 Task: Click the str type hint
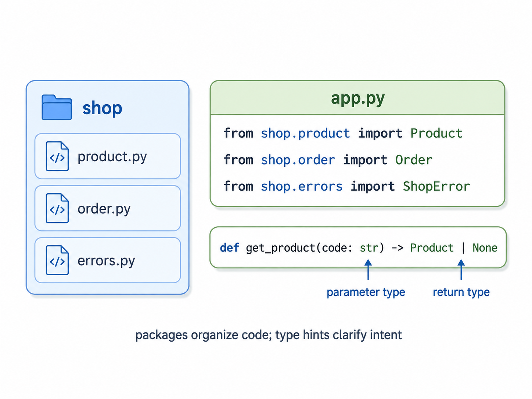369,248
